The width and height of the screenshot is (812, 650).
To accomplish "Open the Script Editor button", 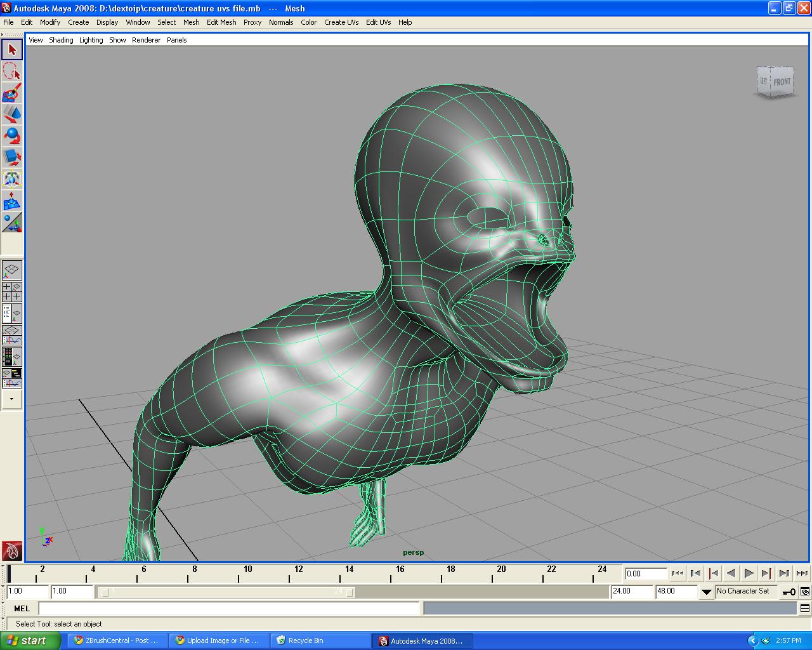I will (804, 608).
